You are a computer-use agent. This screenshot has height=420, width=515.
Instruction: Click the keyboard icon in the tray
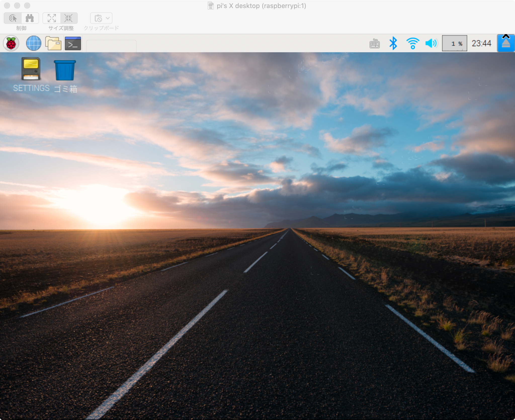point(374,43)
